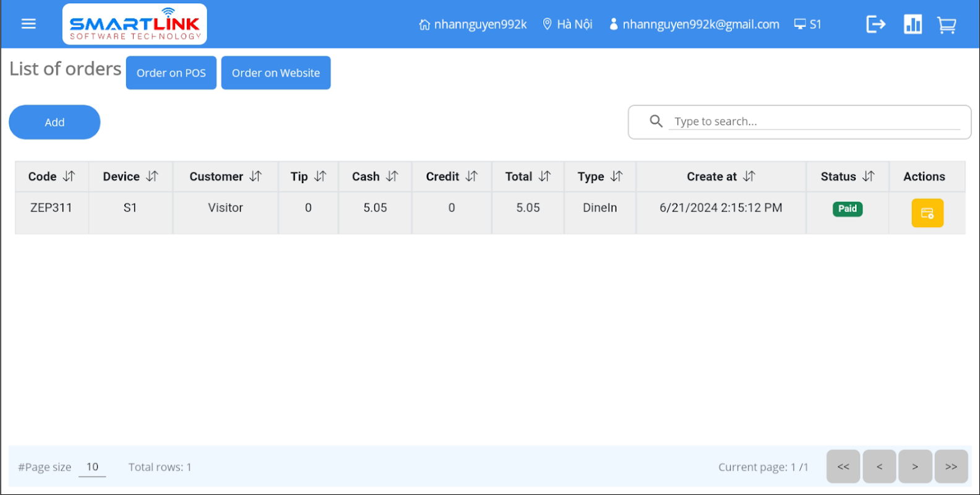Sort by Type column
The image size is (980, 495).
(x=616, y=176)
